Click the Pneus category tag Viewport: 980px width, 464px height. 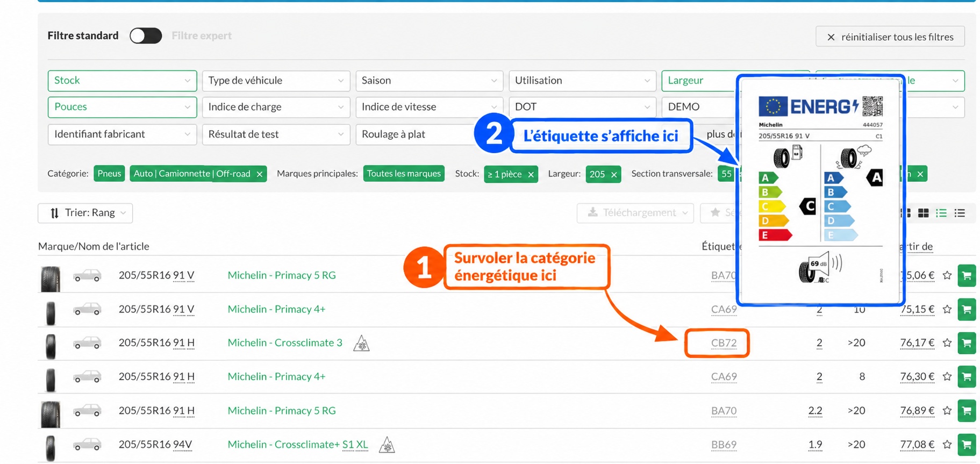coord(109,174)
